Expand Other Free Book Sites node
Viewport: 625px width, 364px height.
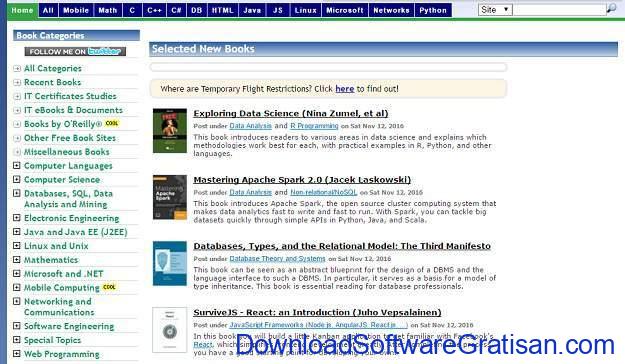[x=17, y=138]
